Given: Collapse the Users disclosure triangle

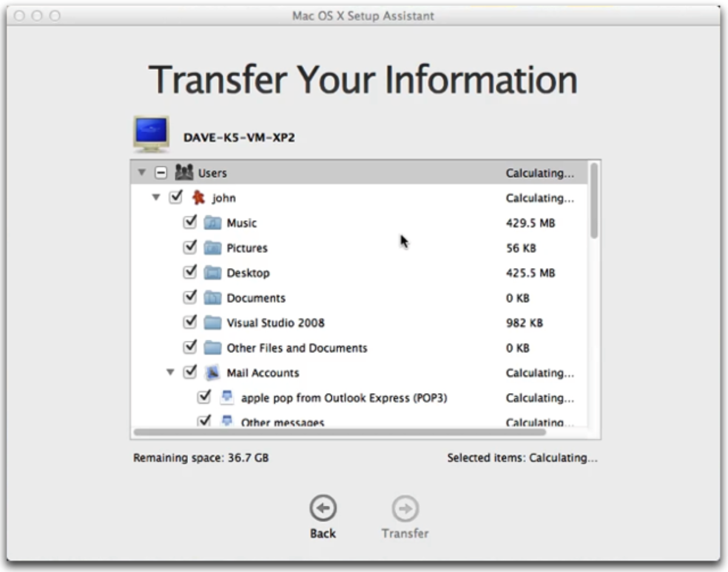Looking at the screenshot, I should [142, 173].
